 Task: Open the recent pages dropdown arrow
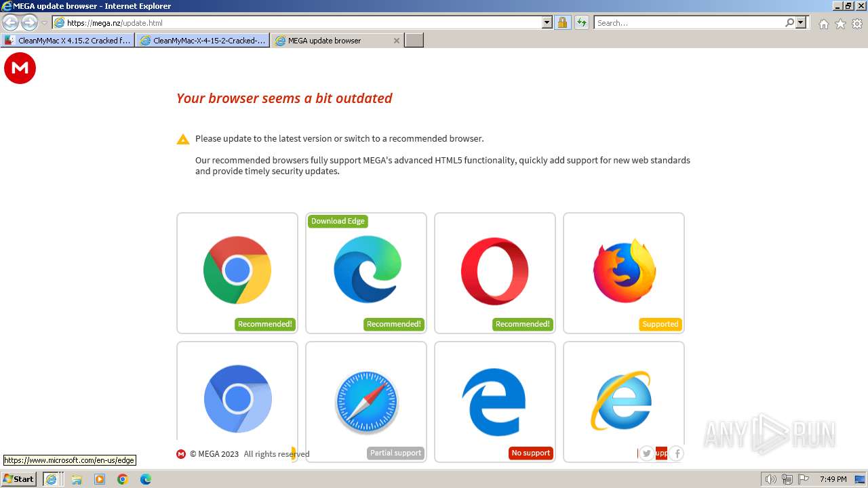click(45, 23)
